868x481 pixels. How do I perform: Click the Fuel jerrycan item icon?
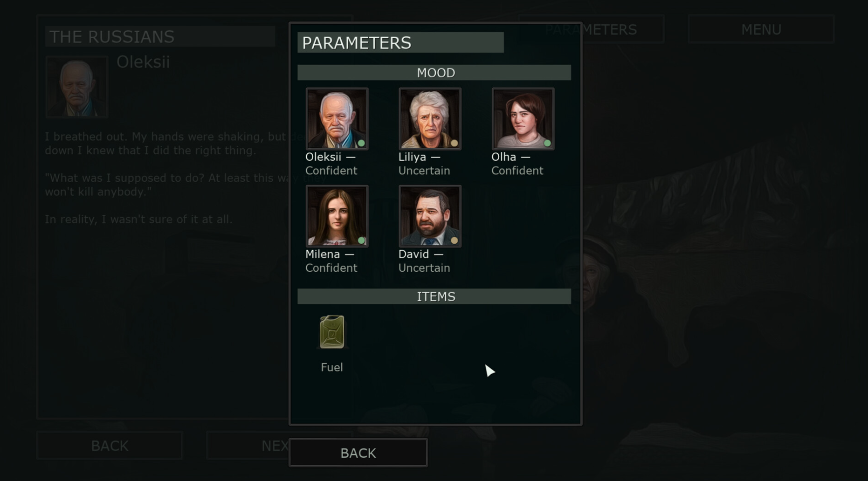tap(332, 332)
